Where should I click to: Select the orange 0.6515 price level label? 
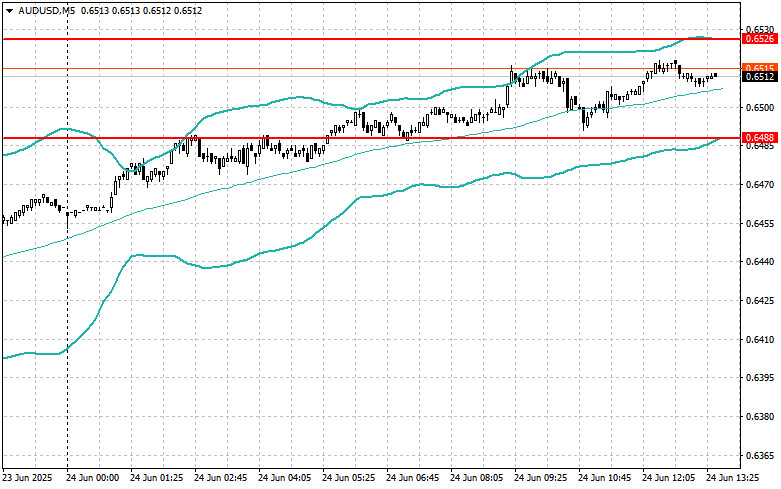point(760,68)
